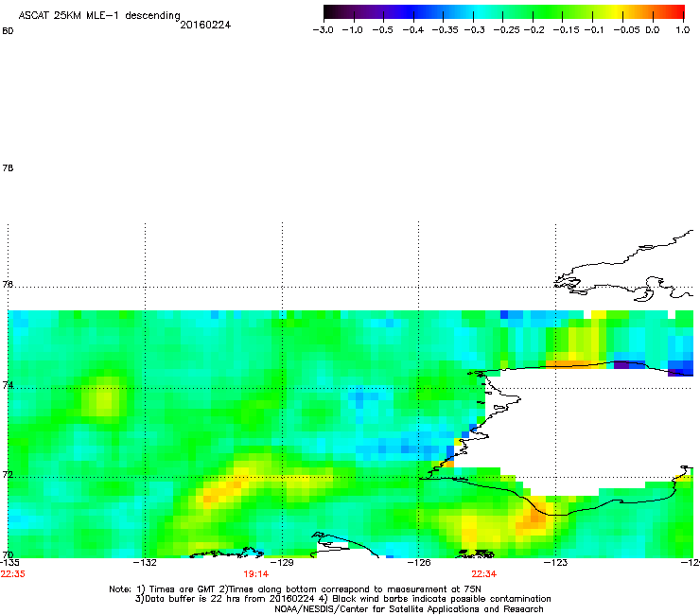Click the latitude label 74
The height and width of the screenshot is (615, 700).
coord(8,385)
